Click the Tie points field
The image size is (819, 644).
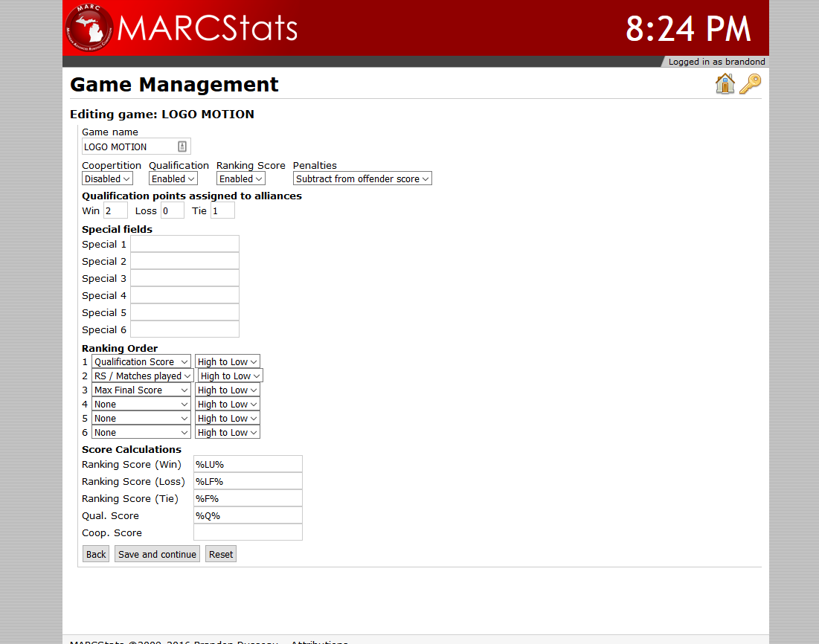[x=222, y=210]
